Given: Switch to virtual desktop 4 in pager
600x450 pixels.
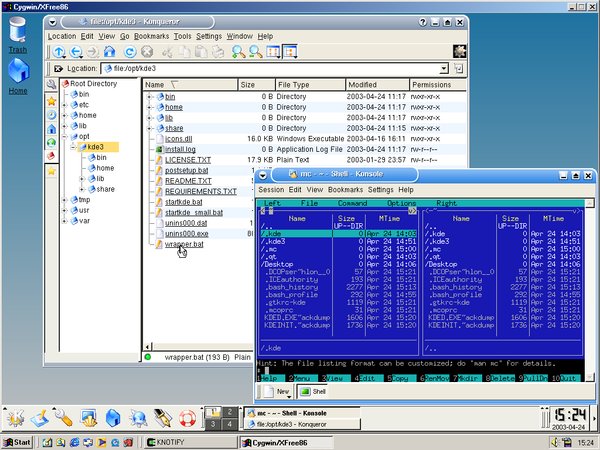Looking at the screenshot, I should 230,424.
